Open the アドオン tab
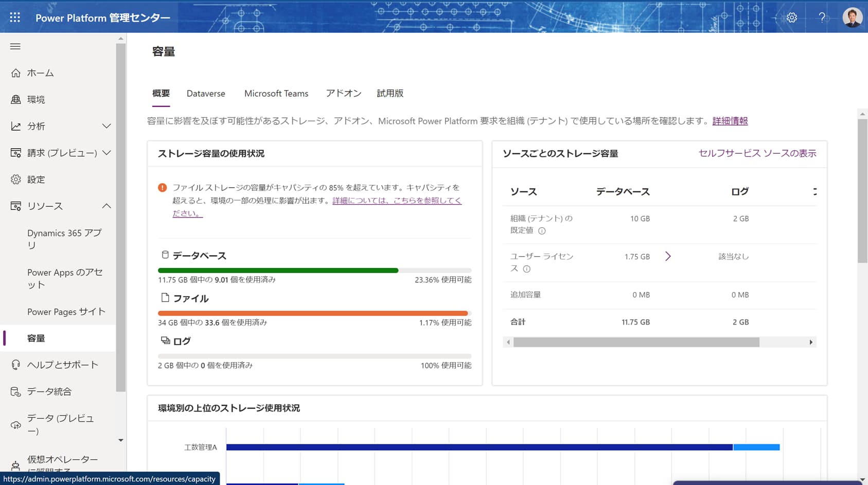This screenshot has height=485, width=868. point(344,94)
